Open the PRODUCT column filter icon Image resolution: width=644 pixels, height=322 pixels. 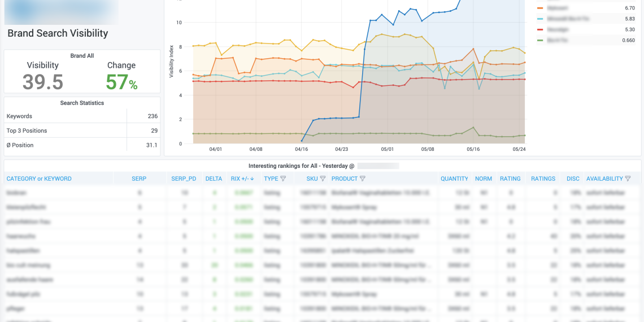point(362,179)
